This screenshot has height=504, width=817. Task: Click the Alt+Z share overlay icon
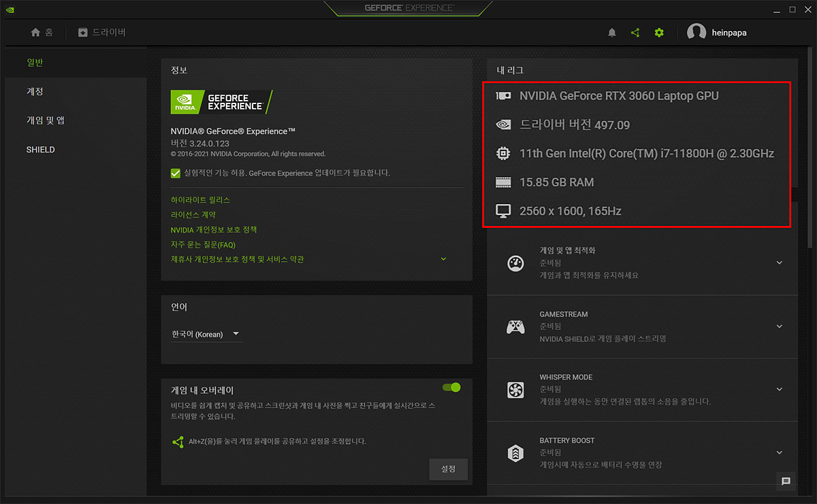[178, 442]
